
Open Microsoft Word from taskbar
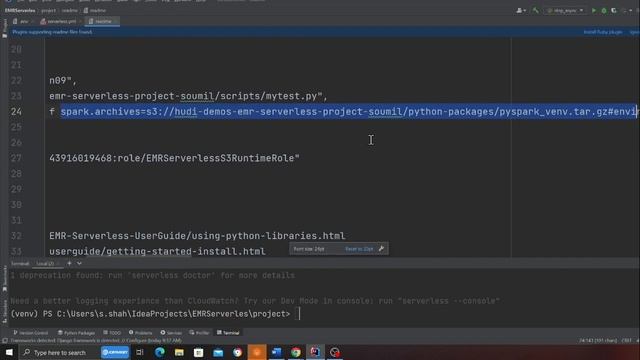[276, 352]
